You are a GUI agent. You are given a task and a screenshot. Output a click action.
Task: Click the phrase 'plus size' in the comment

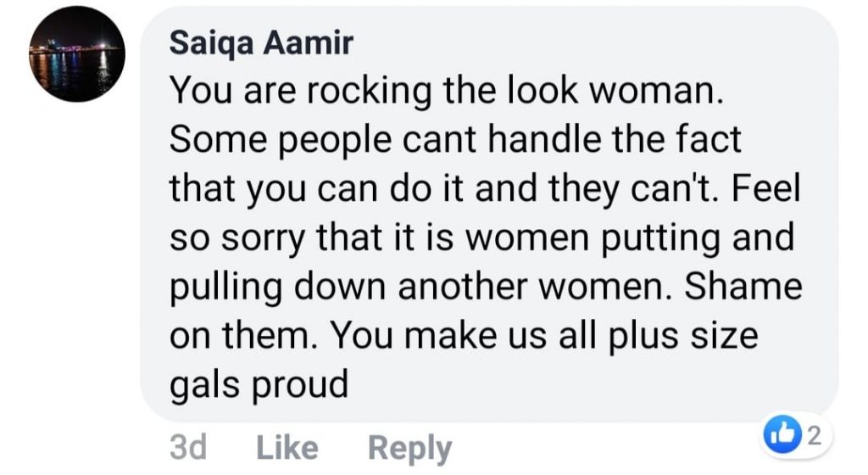pyautogui.click(x=683, y=336)
